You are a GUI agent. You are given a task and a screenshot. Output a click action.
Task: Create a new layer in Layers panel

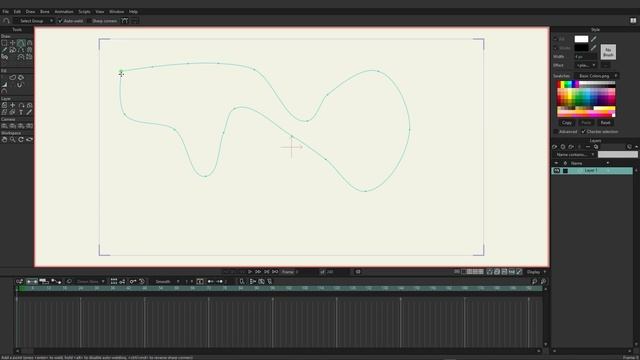tap(554, 147)
